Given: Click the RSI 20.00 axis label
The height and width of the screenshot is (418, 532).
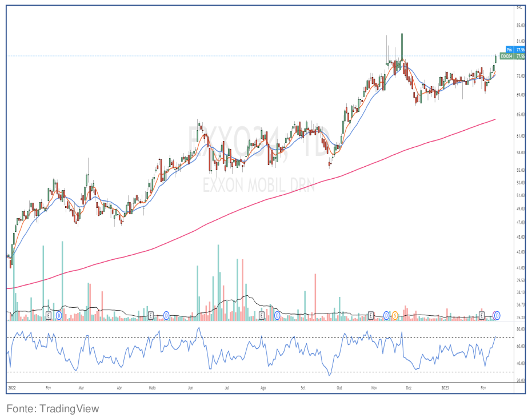Looking at the screenshot, I should tap(521, 380).
